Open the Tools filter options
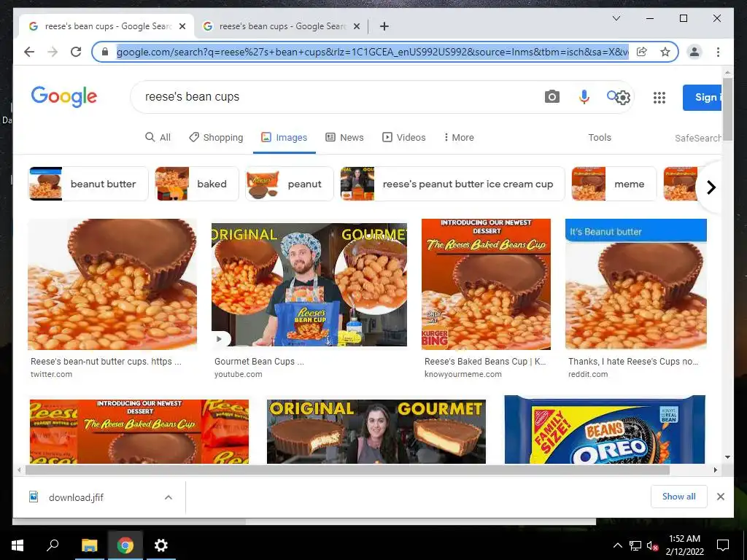The image size is (747, 560). (x=600, y=138)
